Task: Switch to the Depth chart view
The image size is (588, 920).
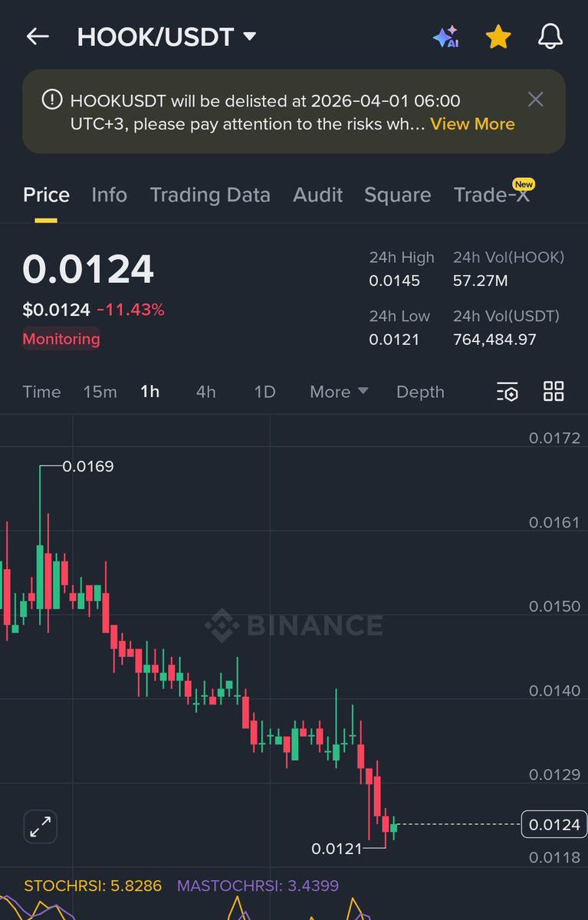Action: coord(420,392)
